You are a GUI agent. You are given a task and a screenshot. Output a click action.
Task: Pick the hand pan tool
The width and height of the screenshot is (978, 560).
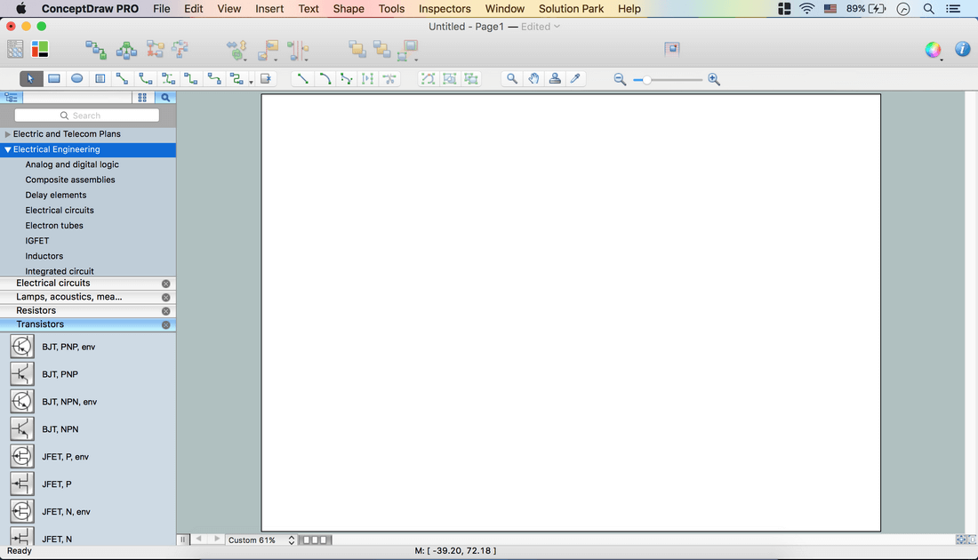point(533,79)
